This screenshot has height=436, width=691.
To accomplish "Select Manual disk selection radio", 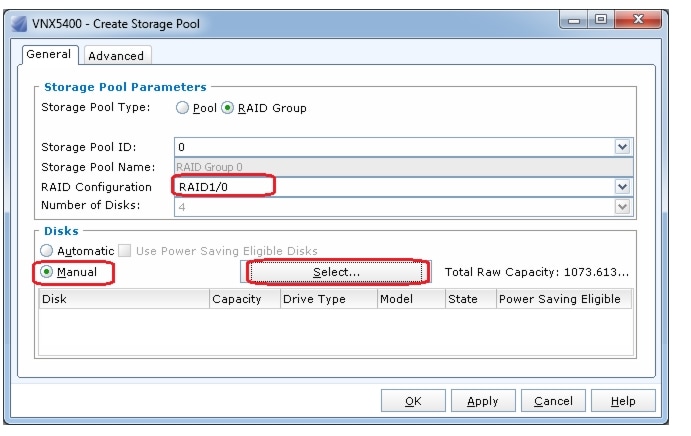I will [47, 271].
